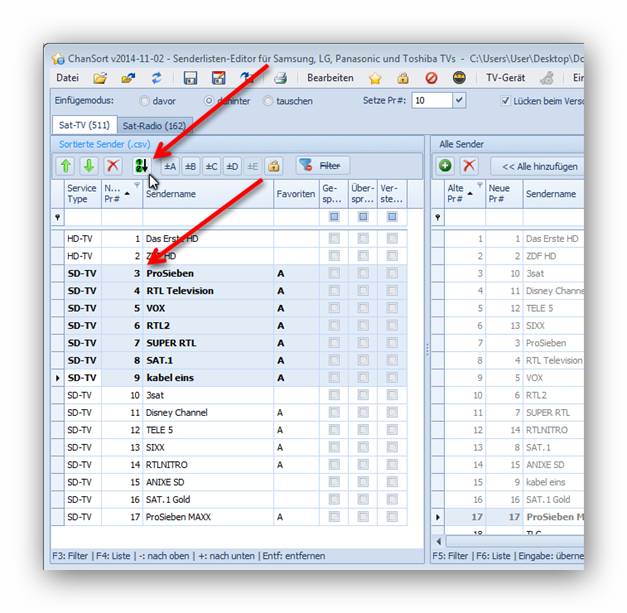The width and height of the screenshot is (627, 613).
Task: Click the '<< Alle hinzufügen' button
Action: tap(537, 166)
